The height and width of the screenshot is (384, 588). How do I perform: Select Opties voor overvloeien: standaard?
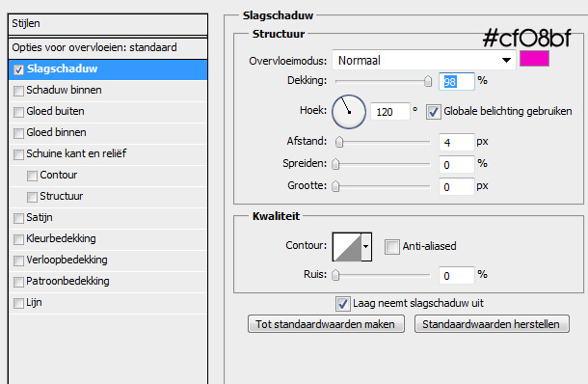(x=108, y=48)
